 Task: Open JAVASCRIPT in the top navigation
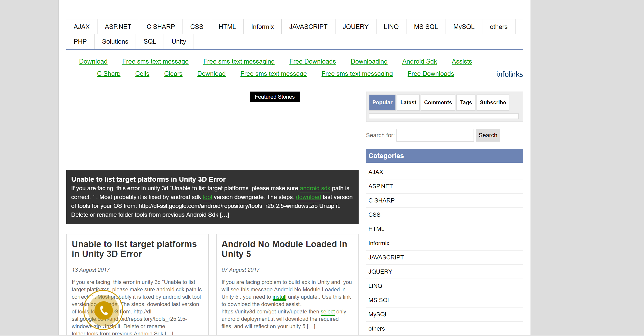tap(308, 27)
